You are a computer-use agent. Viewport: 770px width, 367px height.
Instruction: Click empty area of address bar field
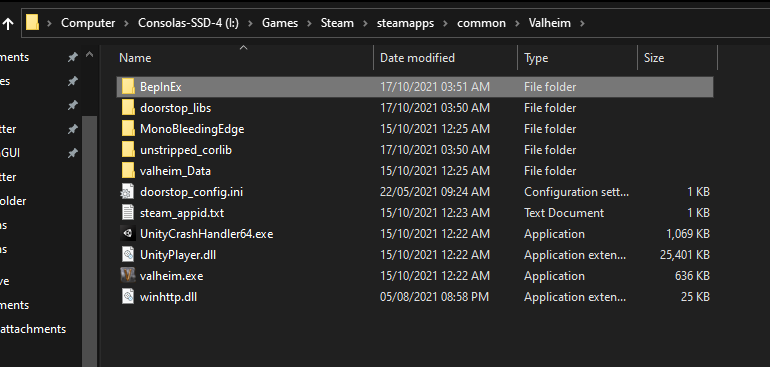point(678,23)
